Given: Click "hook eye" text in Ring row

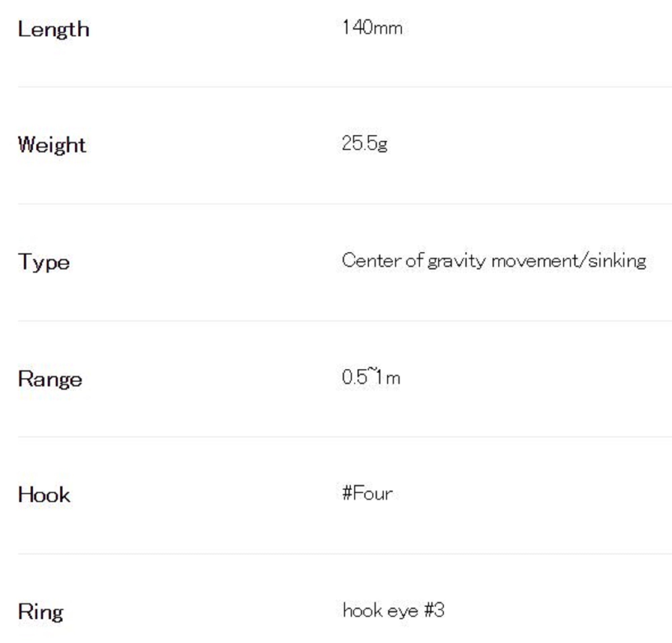Looking at the screenshot, I should pyautogui.click(x=380, y=611).
